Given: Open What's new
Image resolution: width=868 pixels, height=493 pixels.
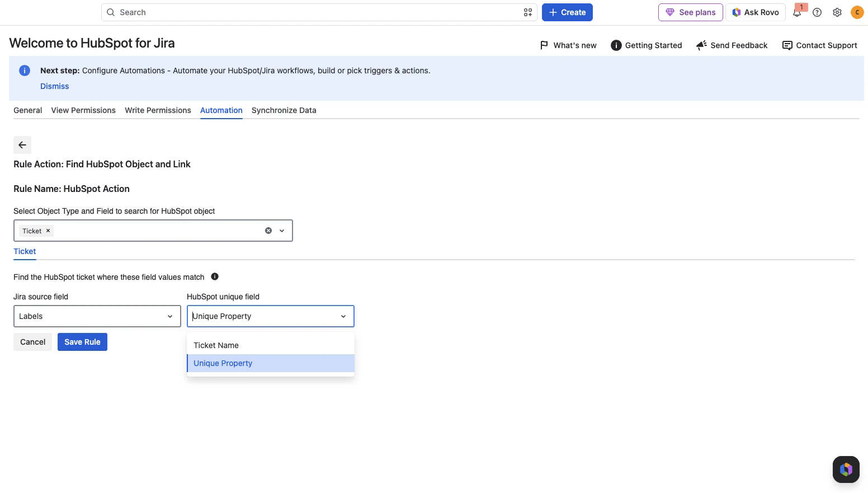Looking at the screenshot, I should 568,45.
